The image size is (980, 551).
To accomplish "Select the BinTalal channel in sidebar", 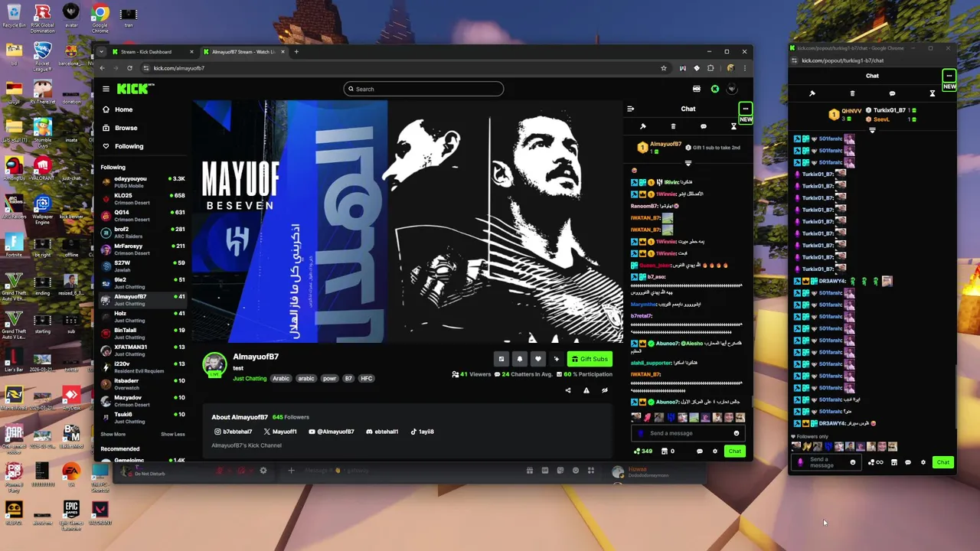I will click(143, 333).
